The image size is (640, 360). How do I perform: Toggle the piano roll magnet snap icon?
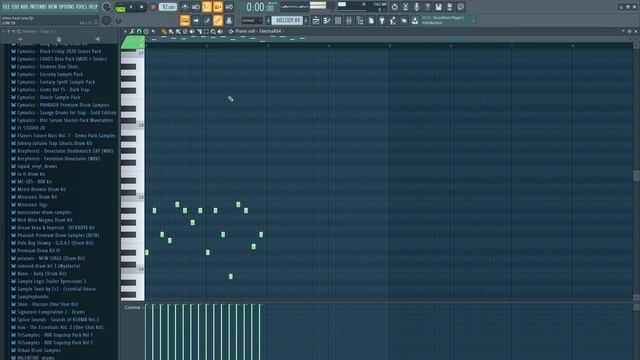coord(139,31)
